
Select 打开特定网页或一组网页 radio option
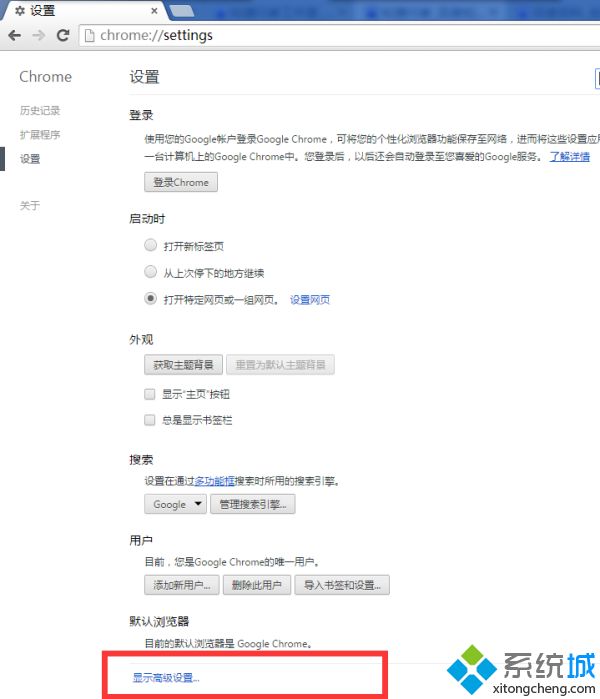click(151, 299)
